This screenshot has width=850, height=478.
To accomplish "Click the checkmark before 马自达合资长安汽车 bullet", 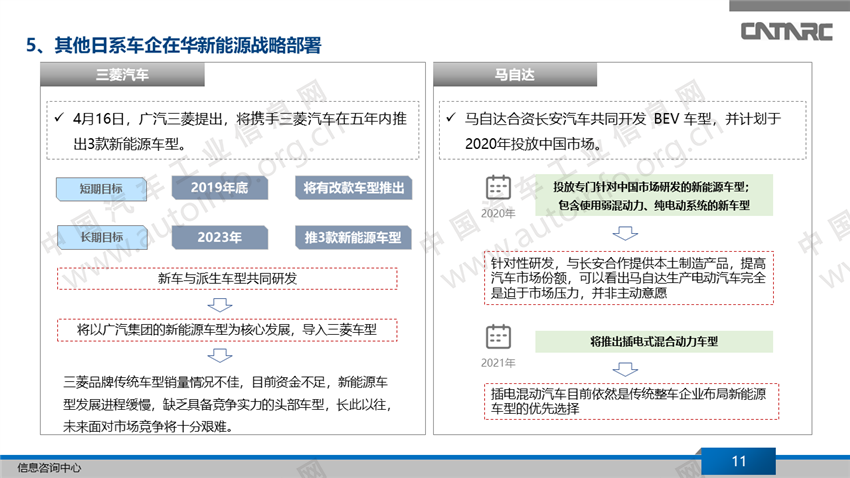I will 451,117.
